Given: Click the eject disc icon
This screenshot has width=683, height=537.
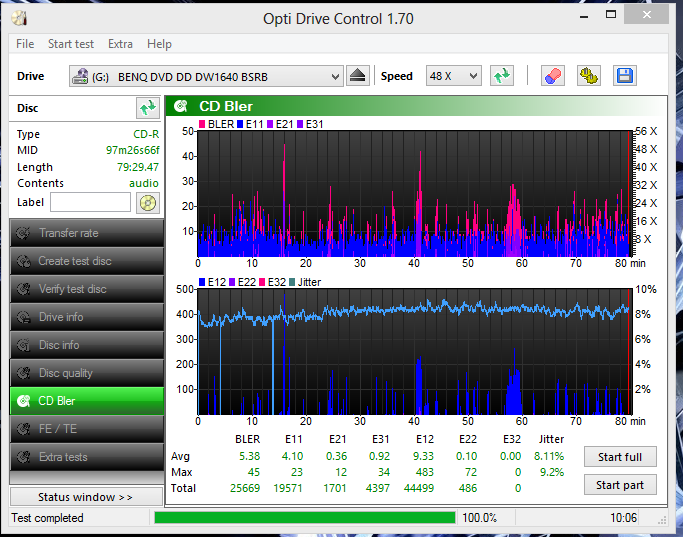Looking at the screenshot, I should pyautogui.click(x=358, y=76).
